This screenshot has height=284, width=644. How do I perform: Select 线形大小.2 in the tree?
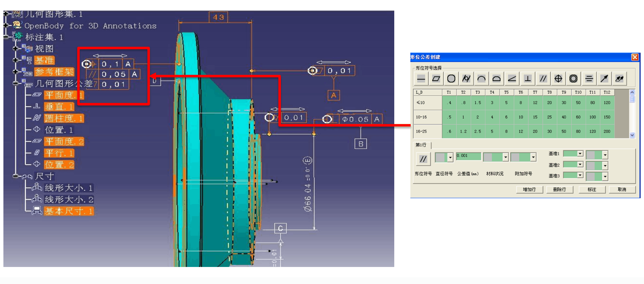69,199
